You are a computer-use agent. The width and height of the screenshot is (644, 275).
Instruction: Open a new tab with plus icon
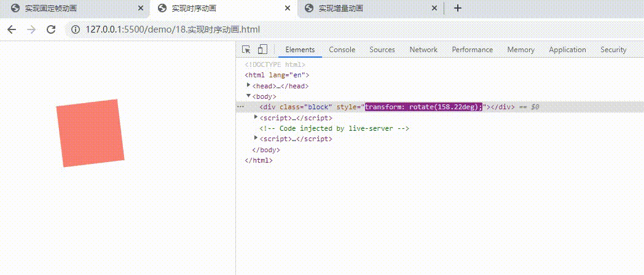pyautogui.click(x=458, y=8)
